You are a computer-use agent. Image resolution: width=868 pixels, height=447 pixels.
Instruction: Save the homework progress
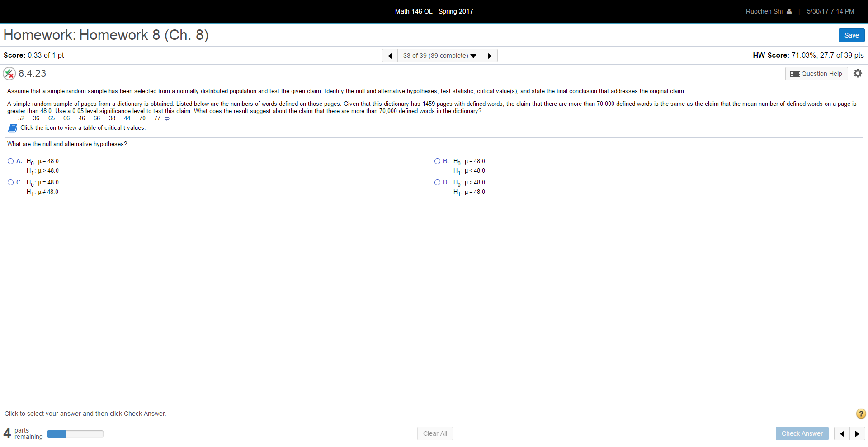click(851, 35)
